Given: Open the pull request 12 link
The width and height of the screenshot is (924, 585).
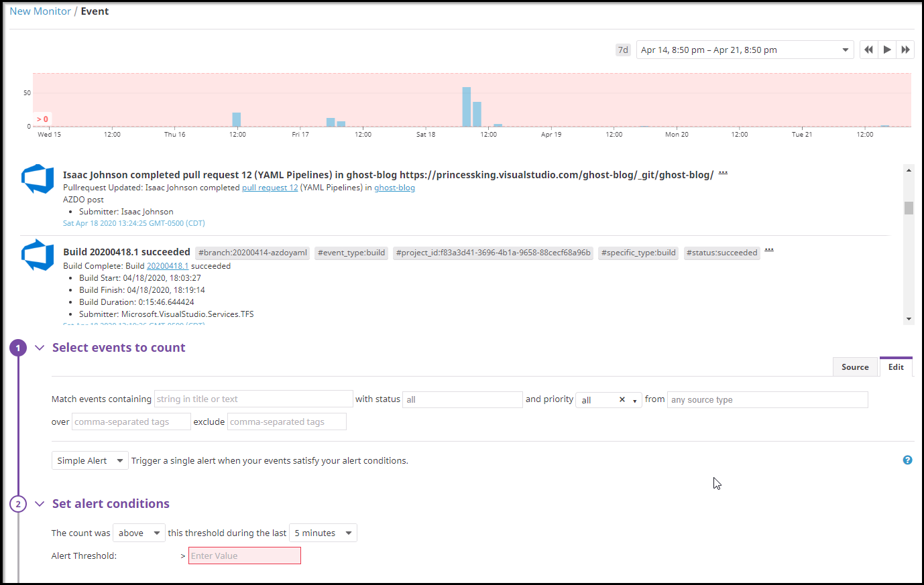Looking at the screenshot, I should (270, 188).
